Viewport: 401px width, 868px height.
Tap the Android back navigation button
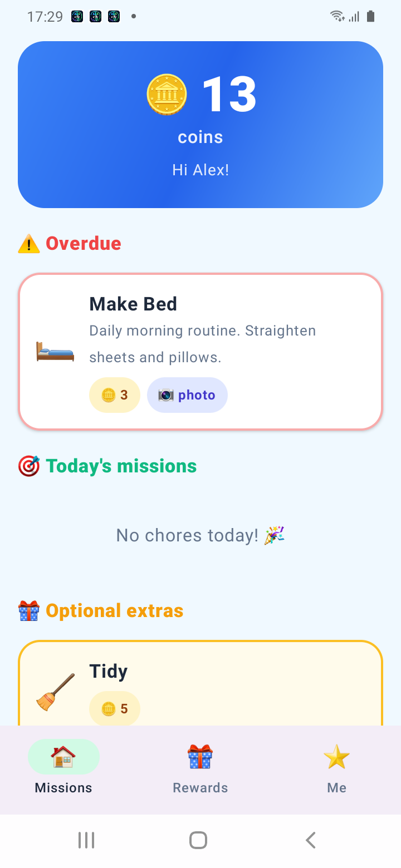[311, 840]
